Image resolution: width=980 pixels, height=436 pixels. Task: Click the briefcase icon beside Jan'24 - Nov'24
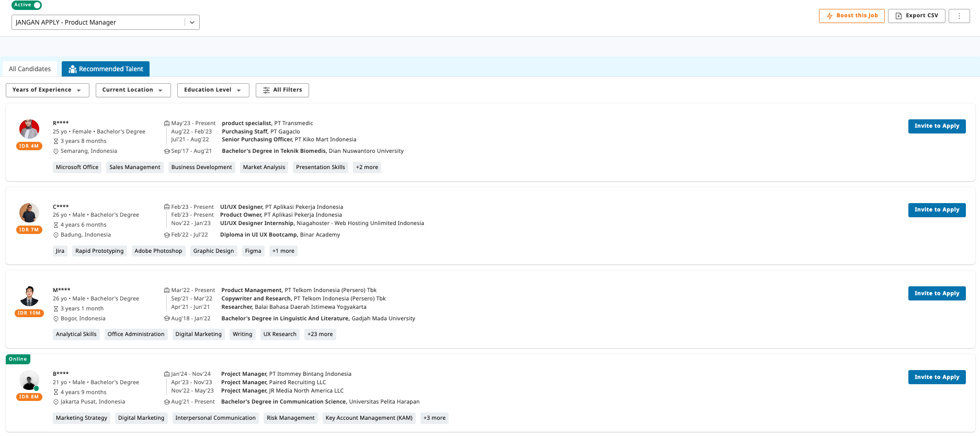click(x=167, y=374)
